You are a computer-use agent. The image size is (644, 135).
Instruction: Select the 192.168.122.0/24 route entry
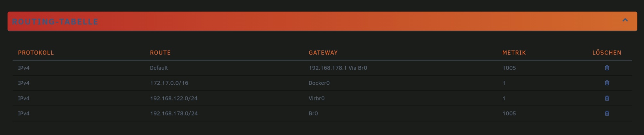click(174, 98)
